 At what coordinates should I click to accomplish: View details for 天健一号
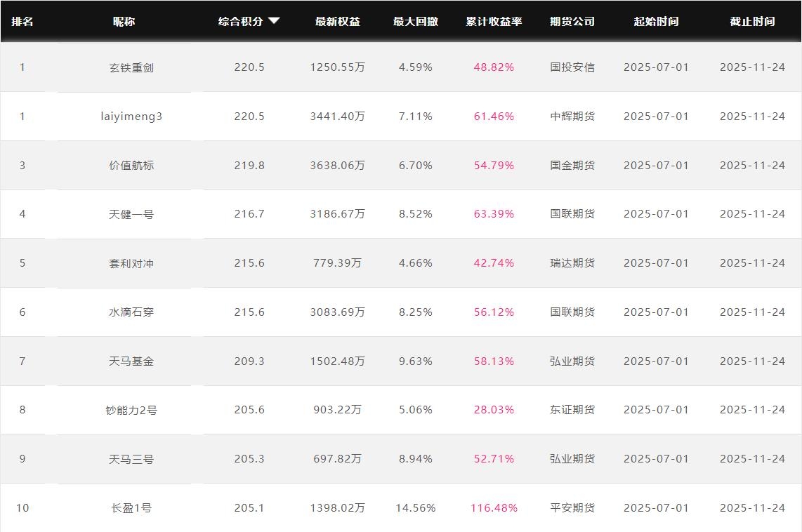tap(131, 214)
